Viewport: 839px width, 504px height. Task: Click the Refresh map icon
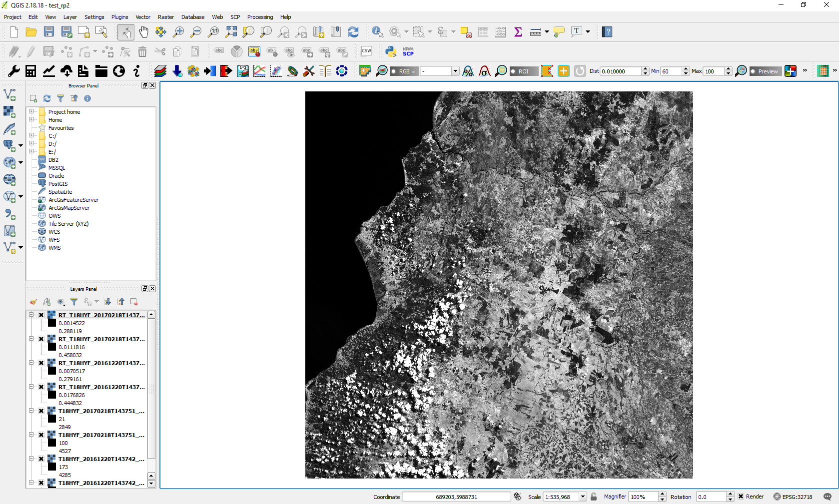coord(353,32)
